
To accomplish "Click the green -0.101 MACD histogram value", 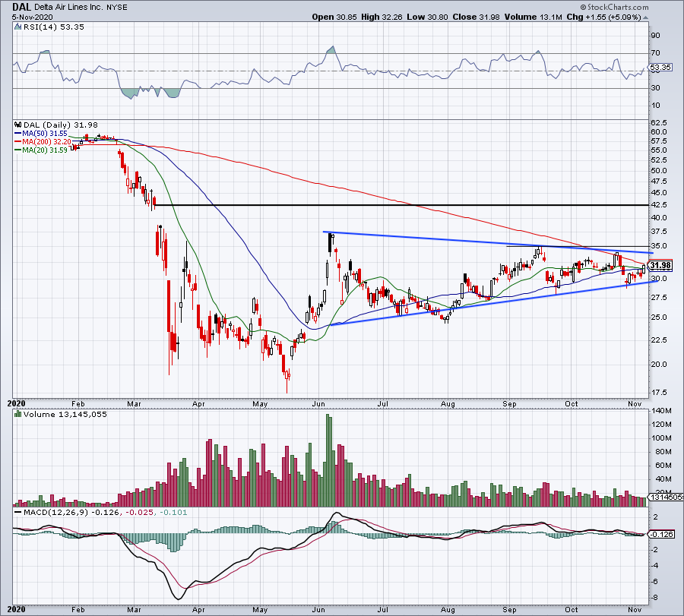I will [x=173, y=512].
